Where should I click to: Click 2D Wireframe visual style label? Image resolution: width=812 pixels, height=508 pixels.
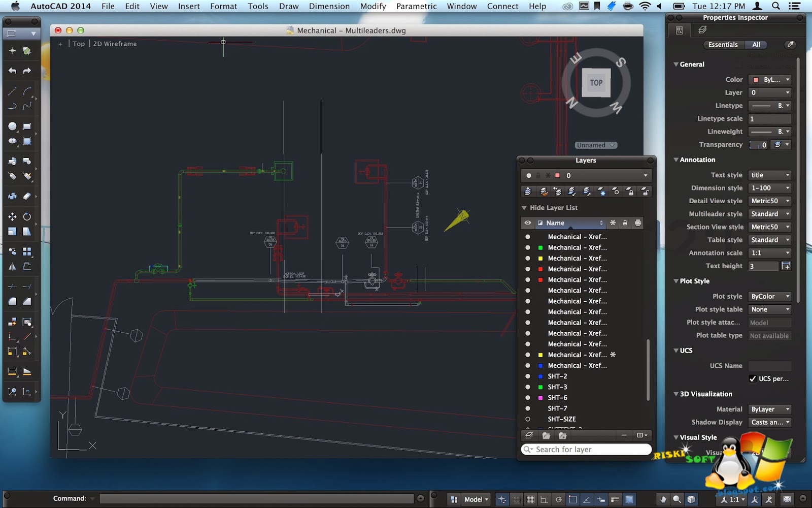point(115,44)
